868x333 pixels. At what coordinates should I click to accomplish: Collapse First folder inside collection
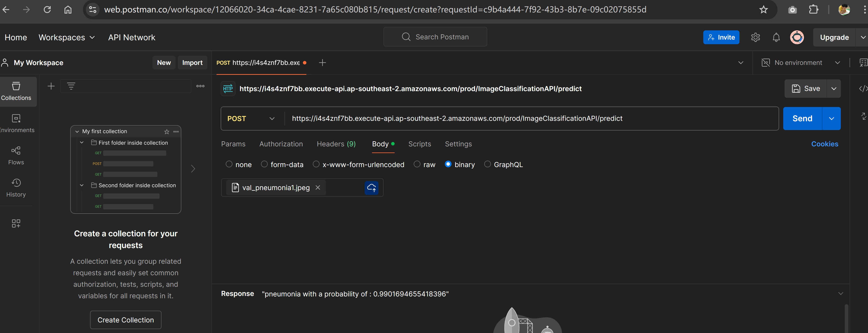click(x=82, y=143)
